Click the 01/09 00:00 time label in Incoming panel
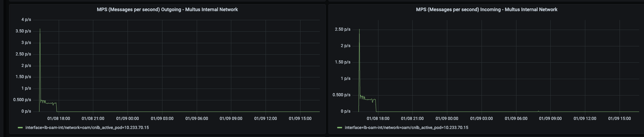Screen dimensions: 644x137 [x=447, y=119]
